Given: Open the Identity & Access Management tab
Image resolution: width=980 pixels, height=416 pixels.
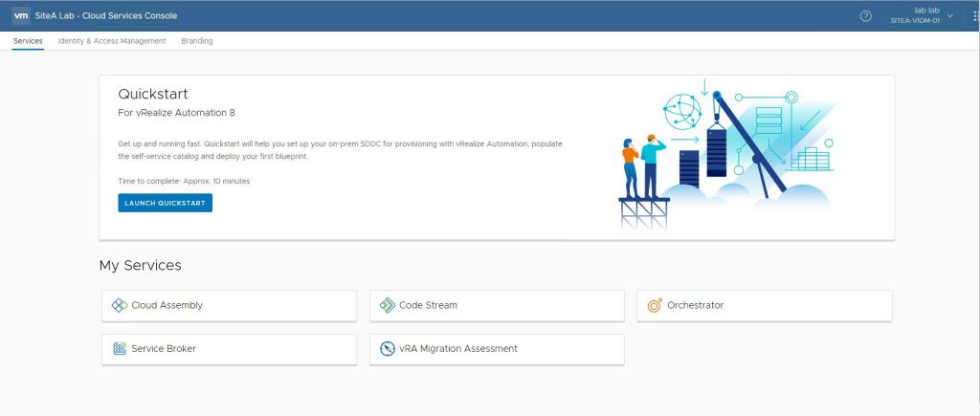Looking at the screenshot, I should [x=112, y=41].
